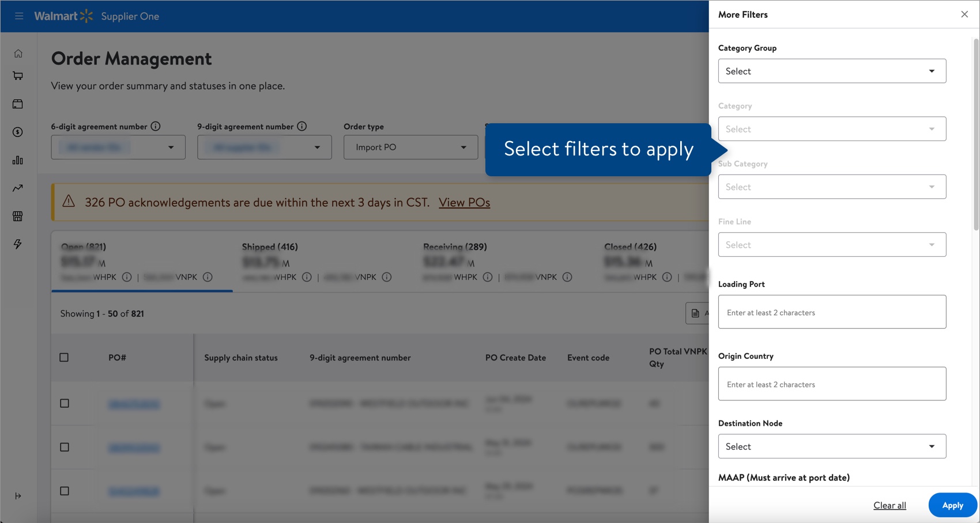
Task: Select the Closed orders tab
Action: (x=629, y=247)
